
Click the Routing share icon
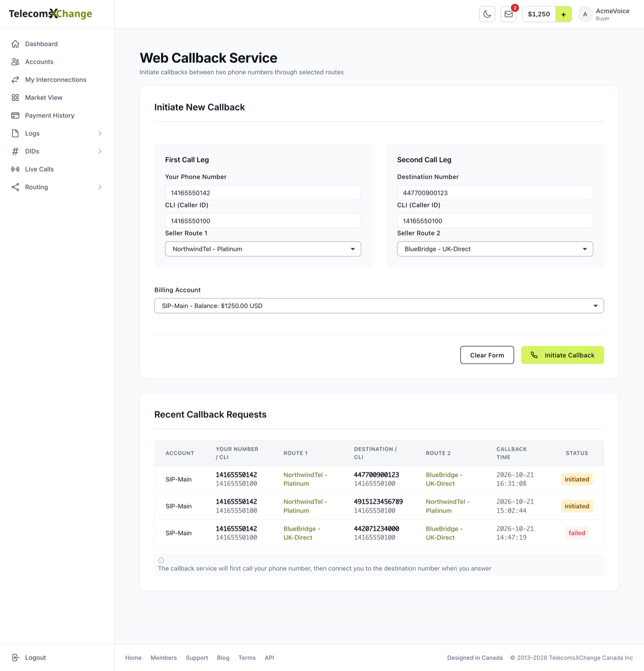point(15,187)
